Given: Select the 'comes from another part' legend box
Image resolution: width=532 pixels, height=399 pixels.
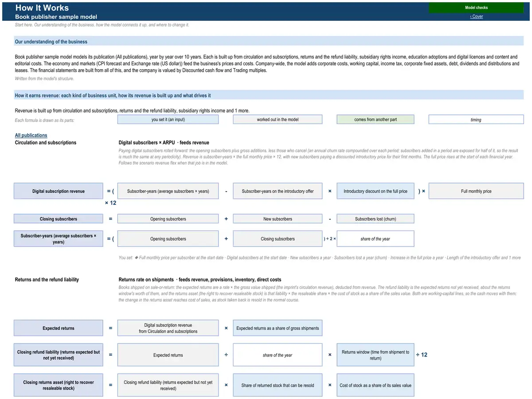Looking at the screenshot, I should 376,119.
